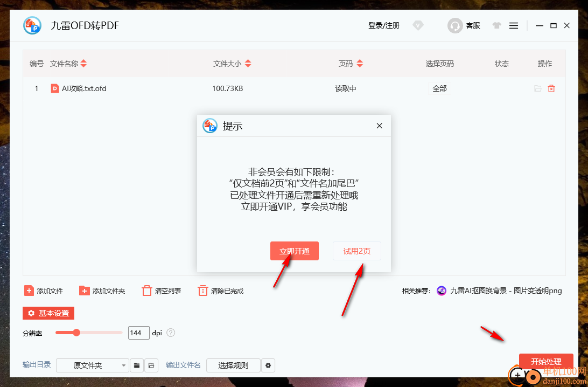Open output folder for AI攻略.txt.ofd row
The height and width of the screenshot is (387, 588).
(x=538, y=88)
